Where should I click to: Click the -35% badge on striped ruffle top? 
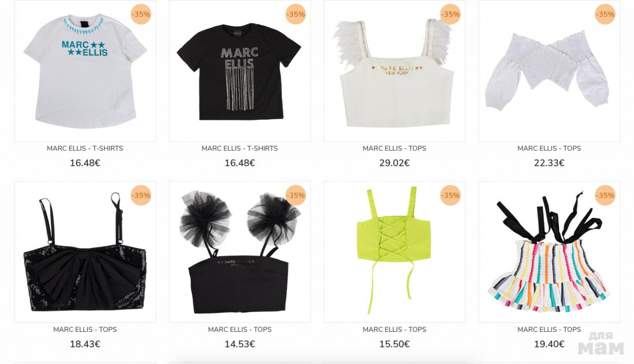(x=605, y=196)
